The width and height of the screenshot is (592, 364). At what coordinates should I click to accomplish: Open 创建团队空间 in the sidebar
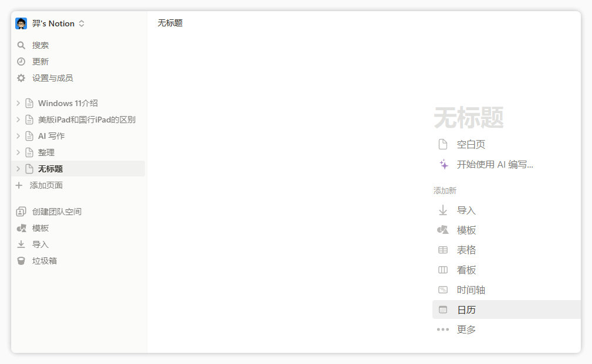(x=57, y=212)
